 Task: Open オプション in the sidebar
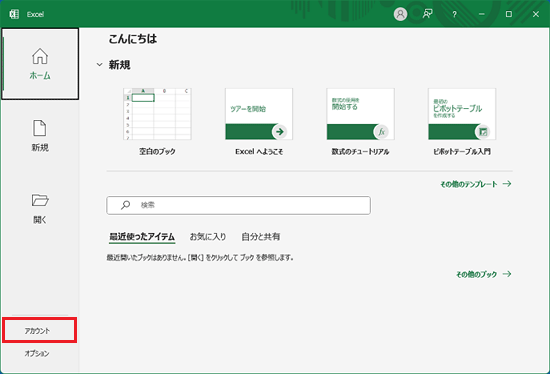coord(37,353)
